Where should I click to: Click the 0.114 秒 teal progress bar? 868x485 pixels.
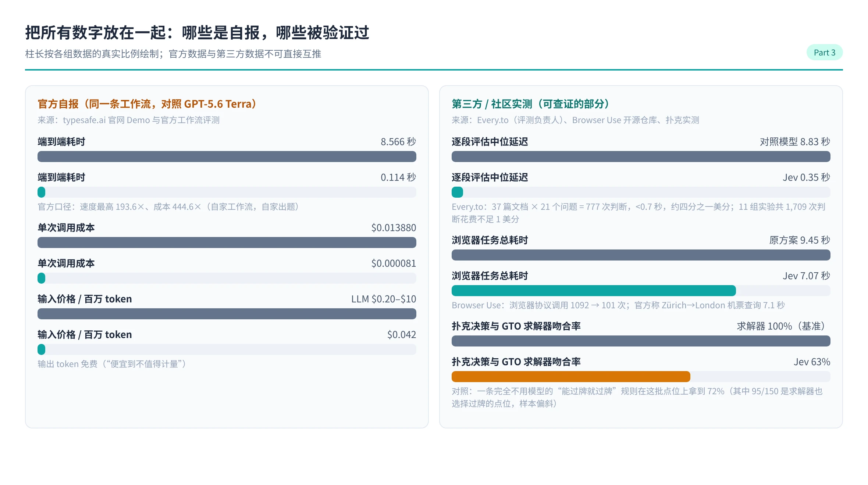(x=42, y=192)
